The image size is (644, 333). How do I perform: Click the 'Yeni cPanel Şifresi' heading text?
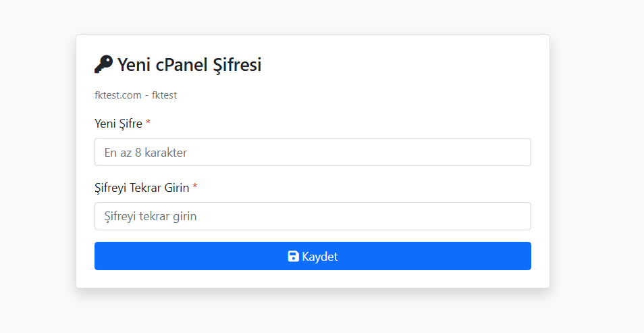189,65
